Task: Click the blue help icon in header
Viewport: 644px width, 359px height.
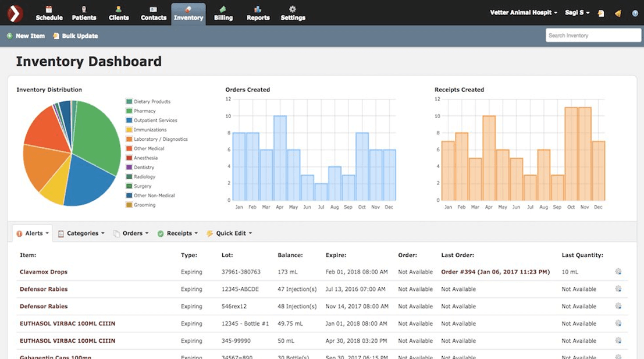Action: pos(635,13)
